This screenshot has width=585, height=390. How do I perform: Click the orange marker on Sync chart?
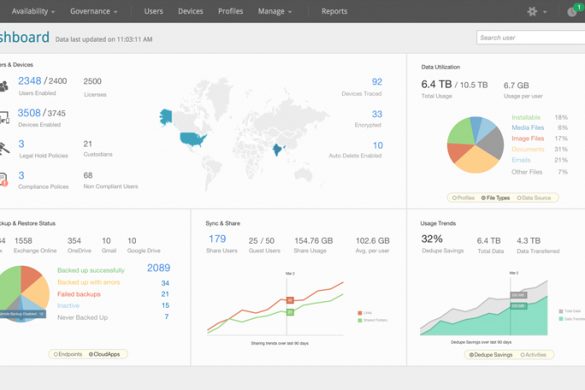290,300
